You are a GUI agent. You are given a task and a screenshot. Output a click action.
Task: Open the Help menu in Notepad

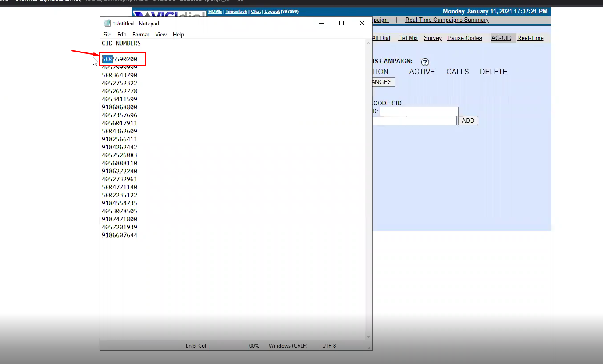tap(178, 35)
